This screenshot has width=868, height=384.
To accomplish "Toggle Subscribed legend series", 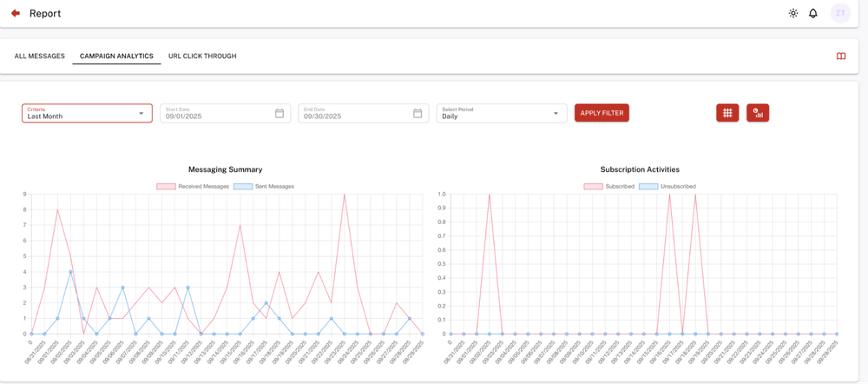I will 609,187.
